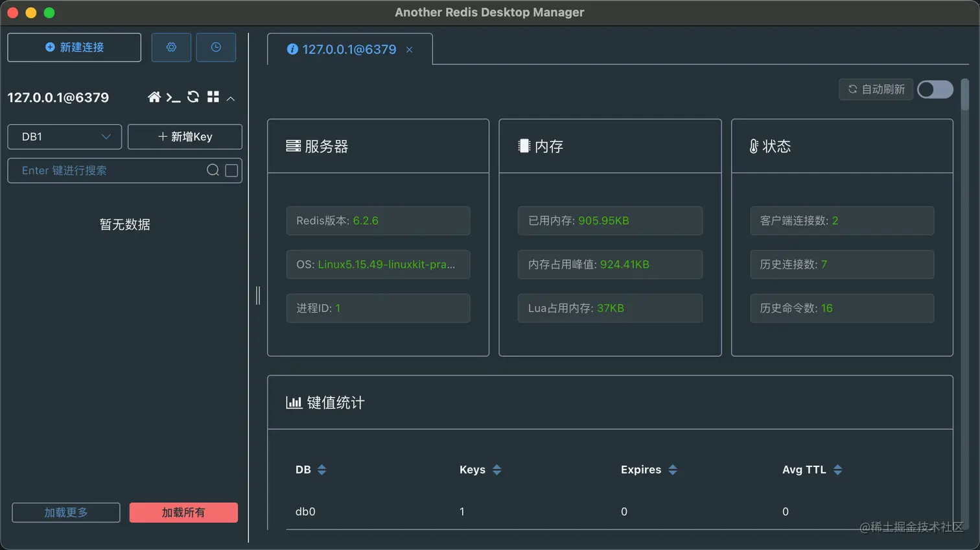Enable the auto refresh toggle switch

tap(935, 90)
